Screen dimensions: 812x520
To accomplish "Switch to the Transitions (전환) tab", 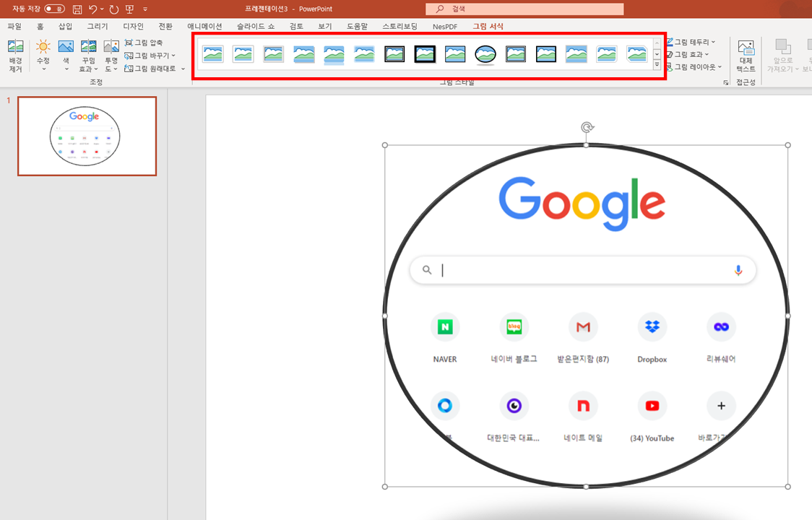I will click(x=165, y=26).
